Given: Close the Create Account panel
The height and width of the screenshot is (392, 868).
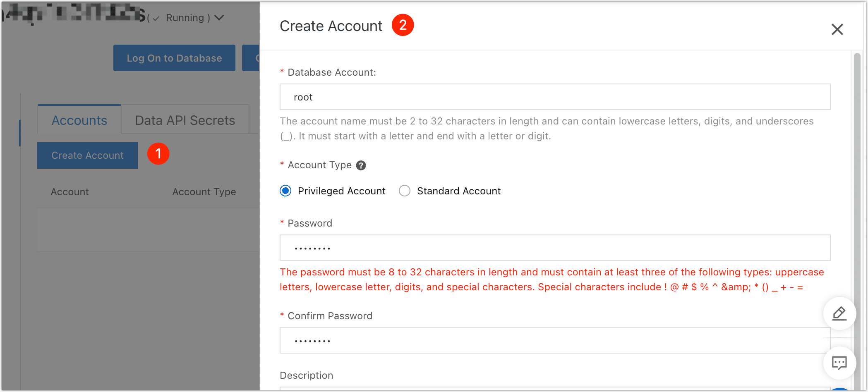Looking at the screenshot, I should pos(837,29).
